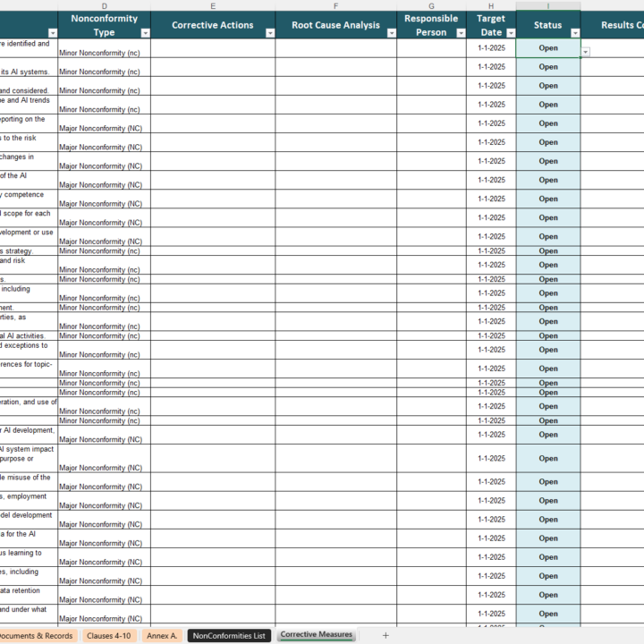The width and height of the screenshot is (644, 644).
Task: Select column F header
Action: tap(335, 5)
